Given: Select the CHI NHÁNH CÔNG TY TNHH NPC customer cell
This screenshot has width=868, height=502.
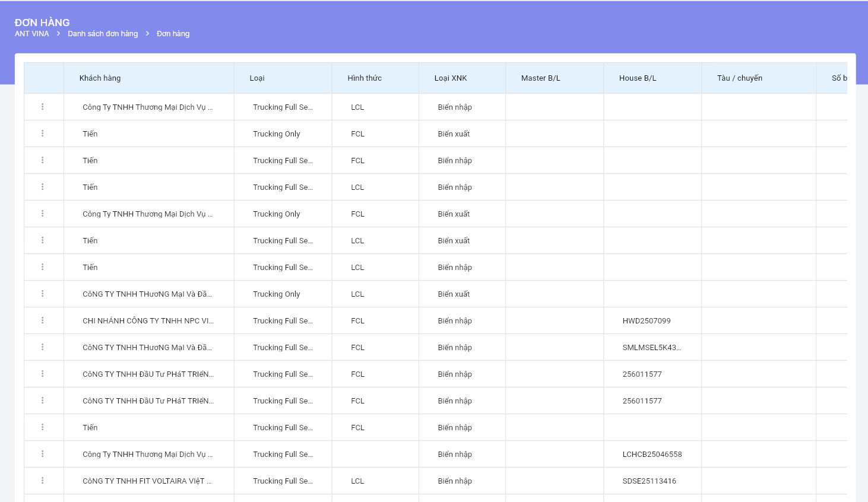Looking at the screenshot, I should pos(148,321).
